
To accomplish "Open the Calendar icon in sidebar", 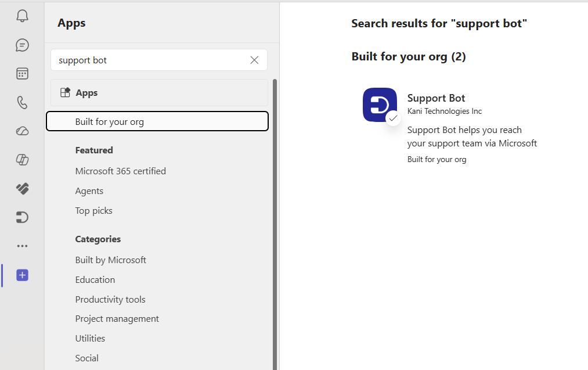I will pyautogui.click(x=22, y=74).
